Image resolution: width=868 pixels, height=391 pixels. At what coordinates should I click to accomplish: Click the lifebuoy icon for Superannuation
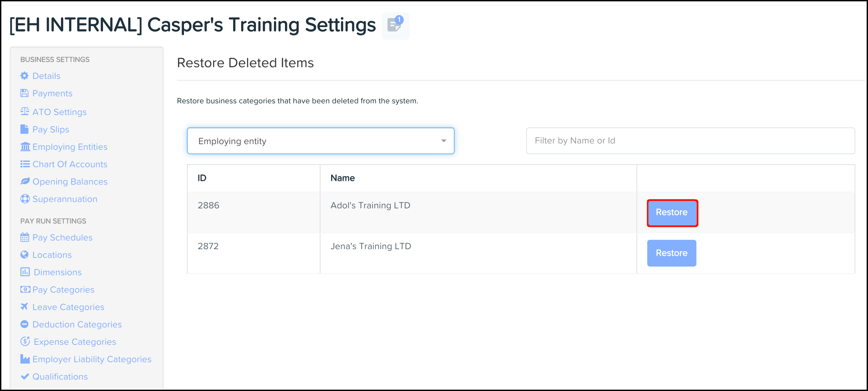(25, 199)
